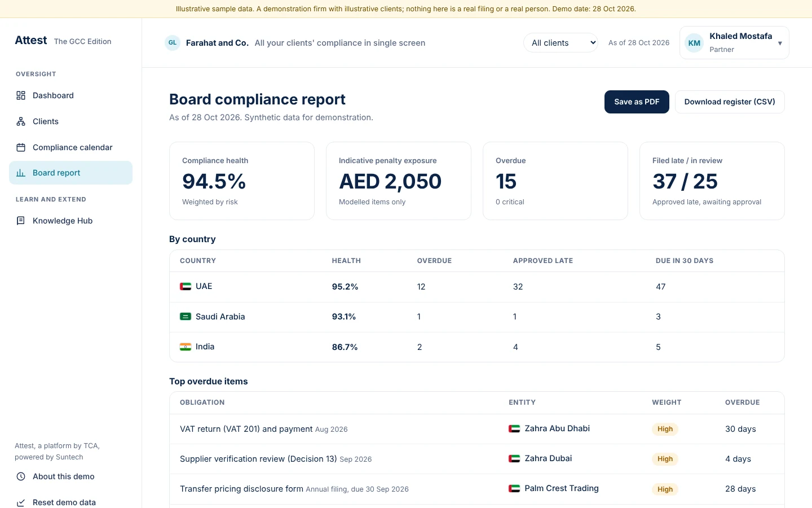Image resolution: width=812 pixels, height=508 pixels.
Task: Expand the Khaled Mostafa user menu arrow
Action: (x=780, y=43)
